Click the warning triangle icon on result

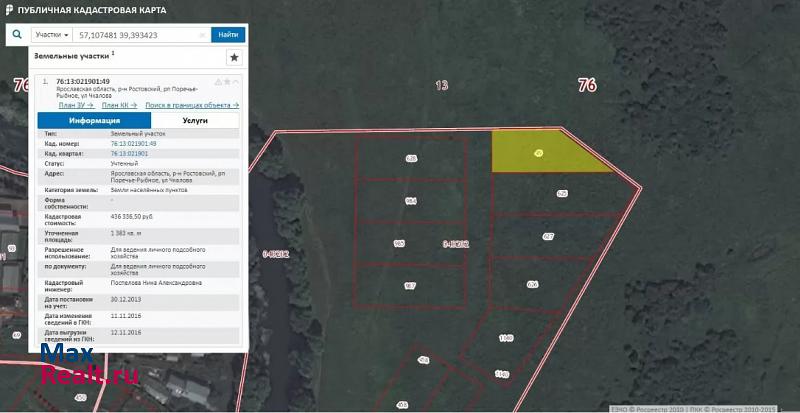(x=219, y=81)
